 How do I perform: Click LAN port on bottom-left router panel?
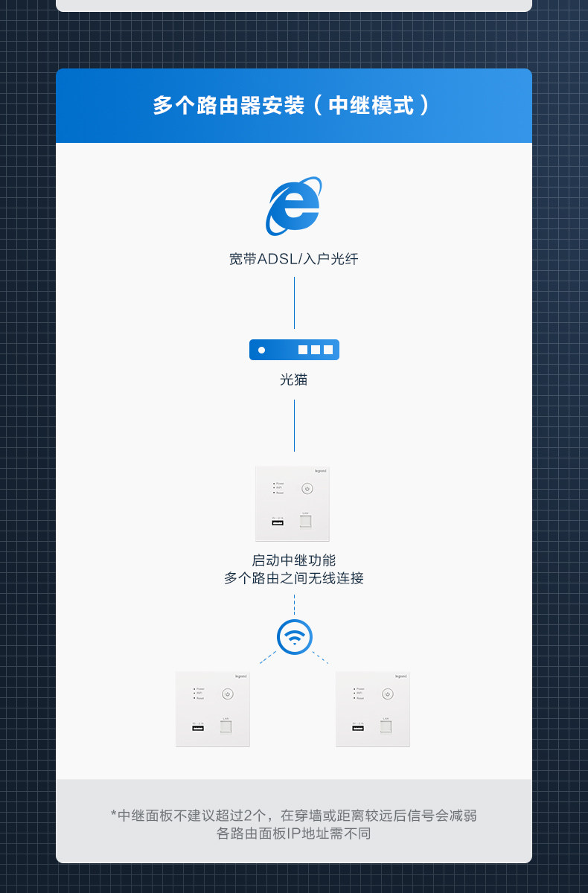click(226, 726)
